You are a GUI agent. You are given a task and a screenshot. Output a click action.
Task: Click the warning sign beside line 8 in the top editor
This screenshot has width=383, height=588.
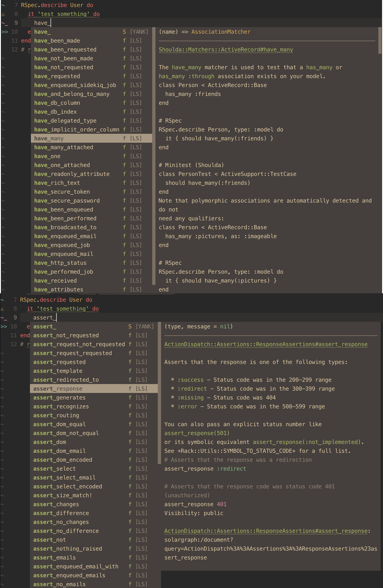coord(3,14)
